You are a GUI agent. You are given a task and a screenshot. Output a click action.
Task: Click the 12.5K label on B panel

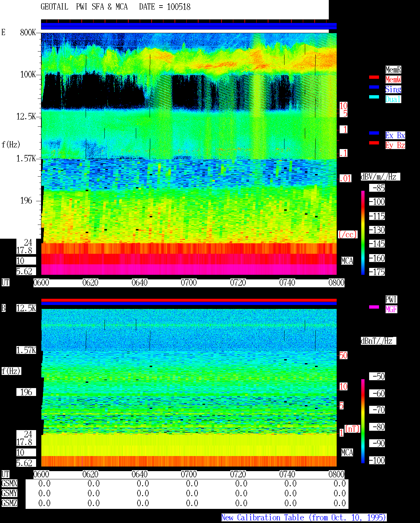(x=26, y=308)
